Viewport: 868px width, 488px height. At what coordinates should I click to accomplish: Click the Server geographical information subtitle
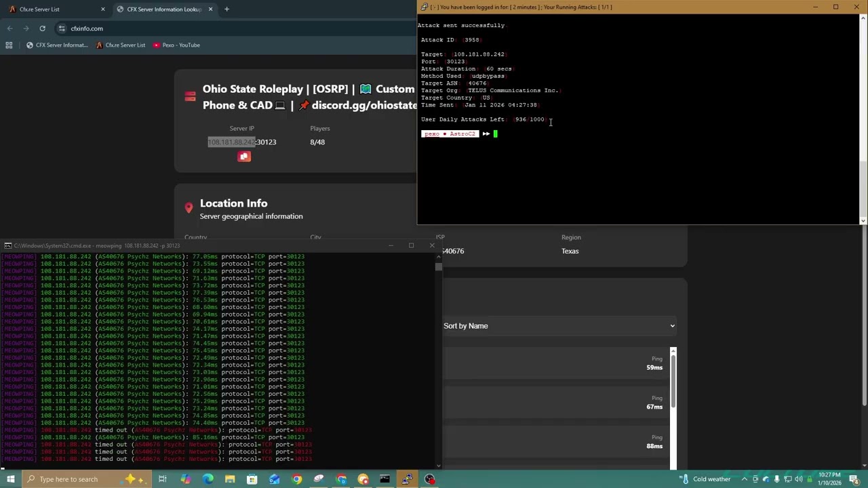click(x=251, y=216)
